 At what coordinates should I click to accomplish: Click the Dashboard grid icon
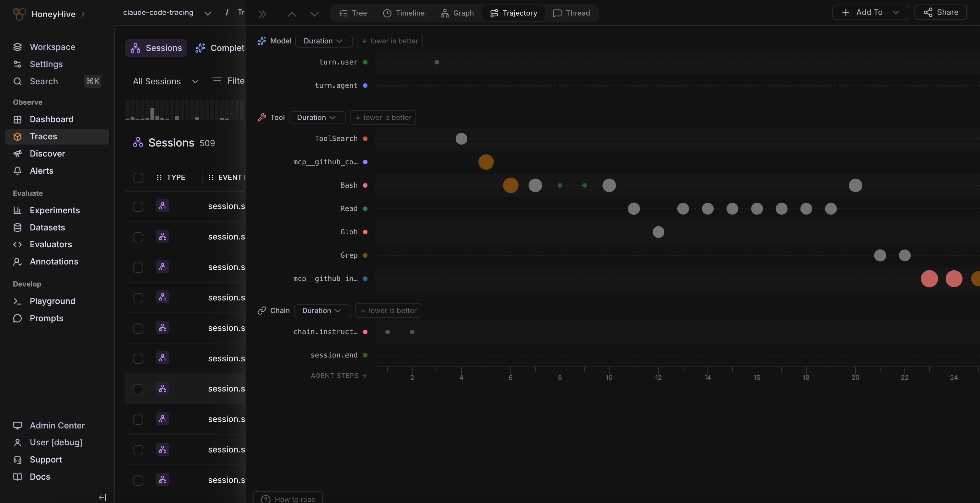(17, 119)
